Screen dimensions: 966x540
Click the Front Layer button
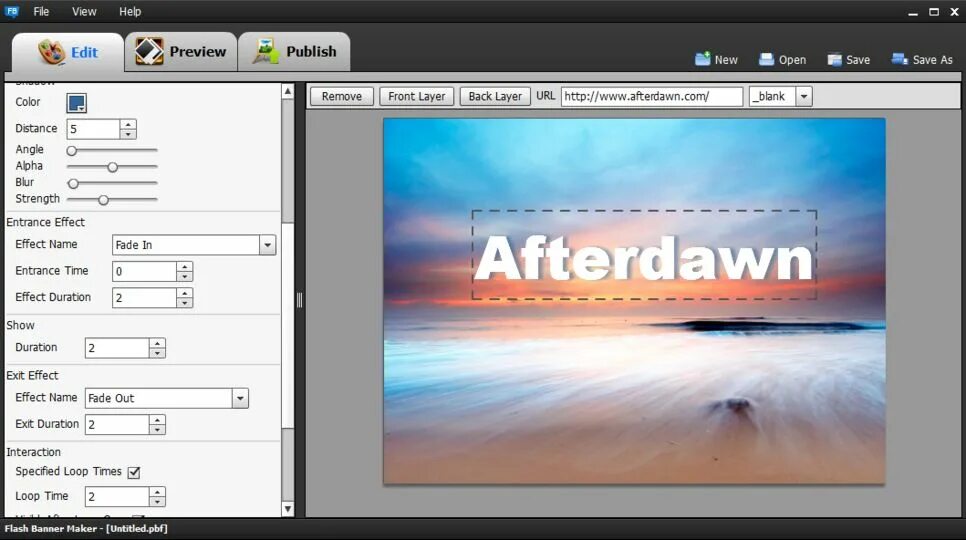416,96
